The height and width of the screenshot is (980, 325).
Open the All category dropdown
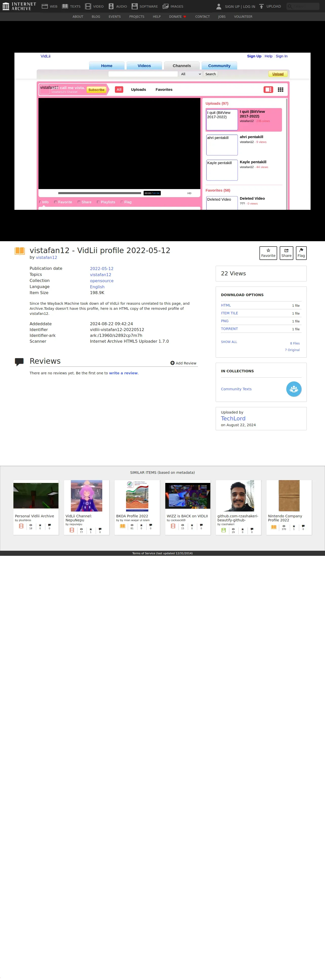191,74
